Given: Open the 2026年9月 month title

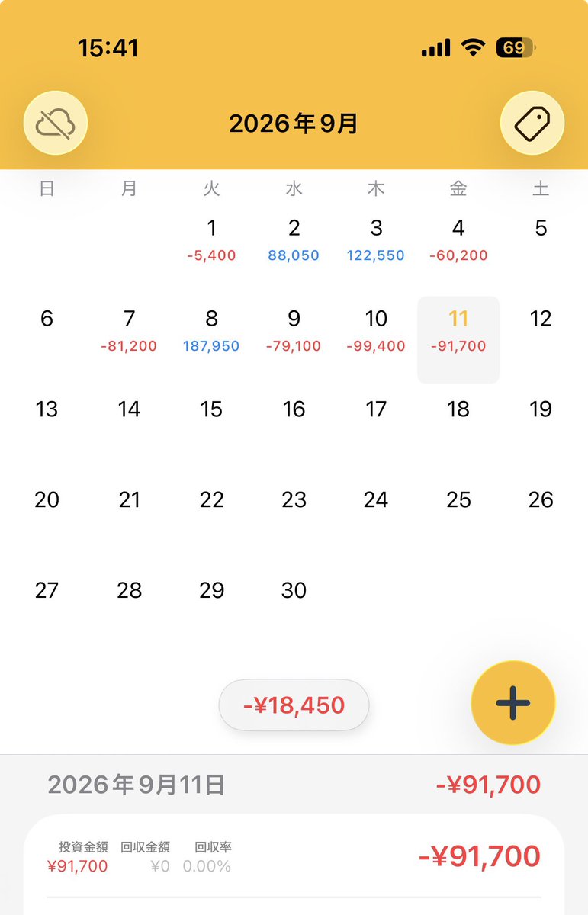Looking at the screenshot, I should (x=294, y=124).
